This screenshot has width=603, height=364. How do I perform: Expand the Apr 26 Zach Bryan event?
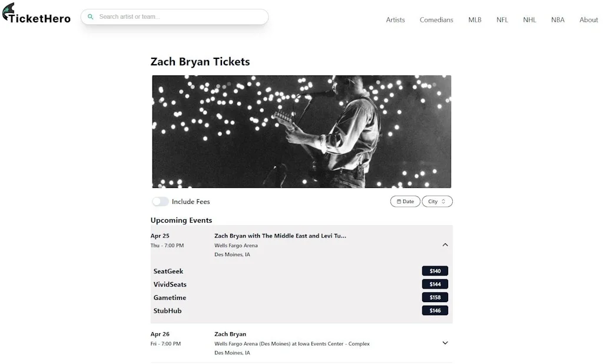[445, 342]
